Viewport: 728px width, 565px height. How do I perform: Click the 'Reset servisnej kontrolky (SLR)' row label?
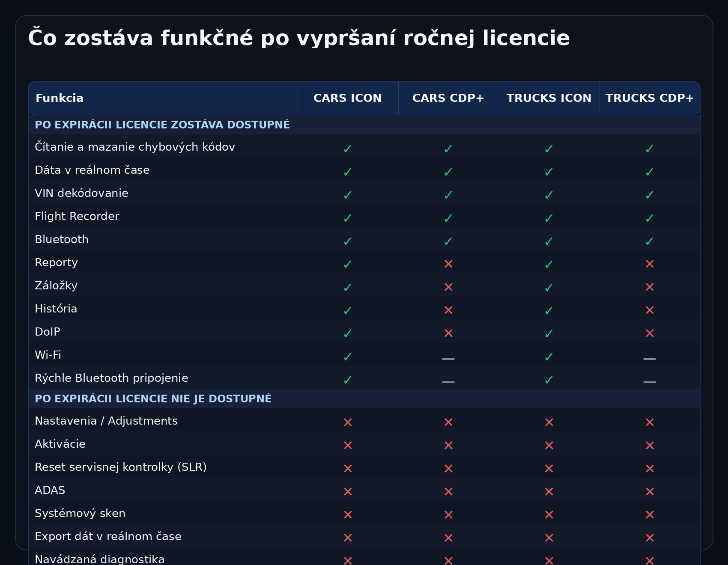(x=121, y=467)
